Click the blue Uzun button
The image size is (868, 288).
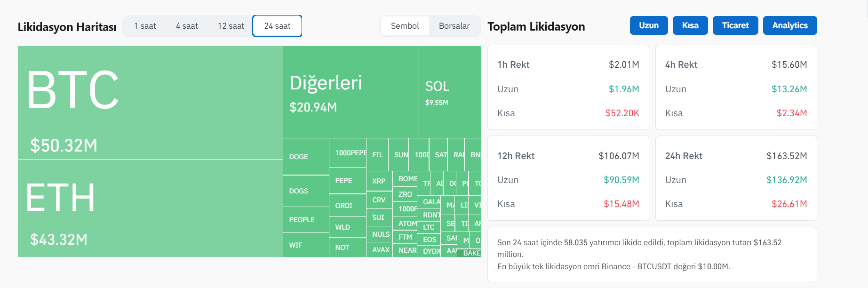[x=648, y=25]
